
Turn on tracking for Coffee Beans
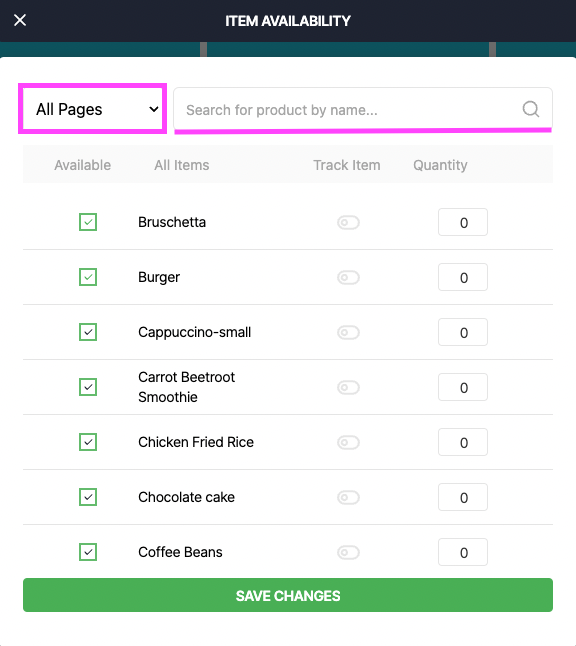tap(348, 552)
